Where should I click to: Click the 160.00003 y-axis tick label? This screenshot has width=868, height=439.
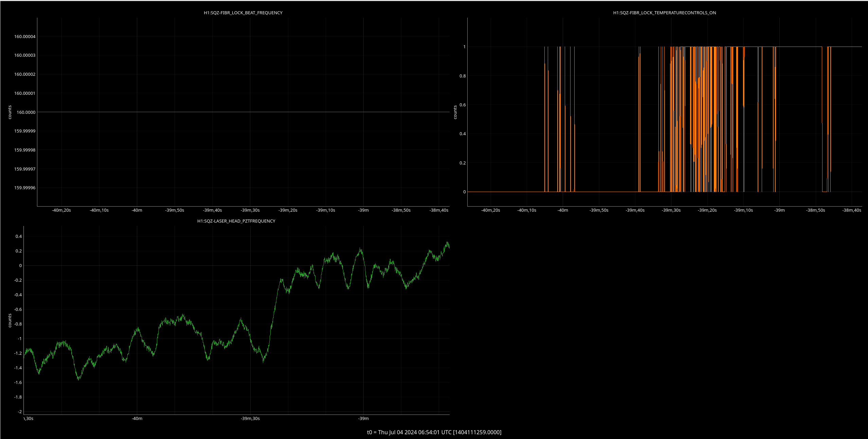[25, 55]
